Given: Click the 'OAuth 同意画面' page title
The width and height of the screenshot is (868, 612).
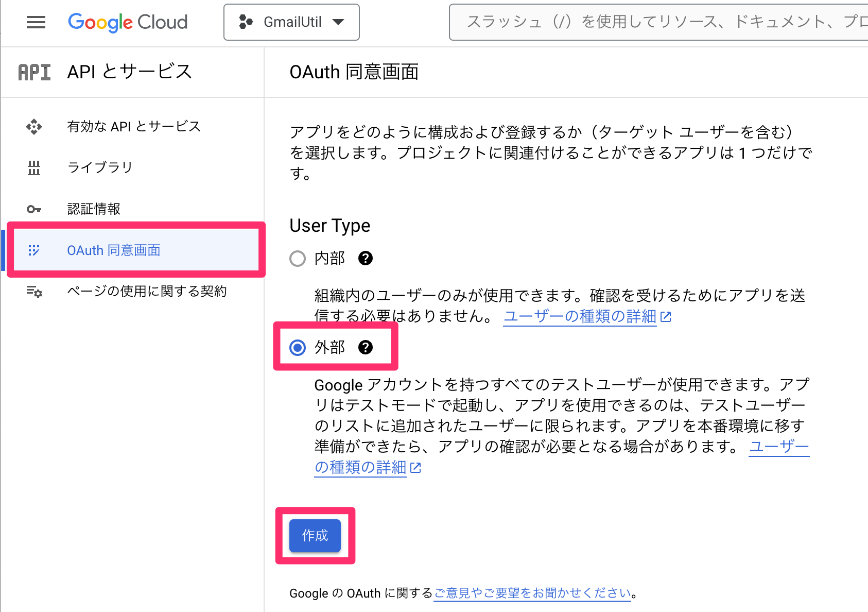Looking at the screenshot, I should coord(354,72).
